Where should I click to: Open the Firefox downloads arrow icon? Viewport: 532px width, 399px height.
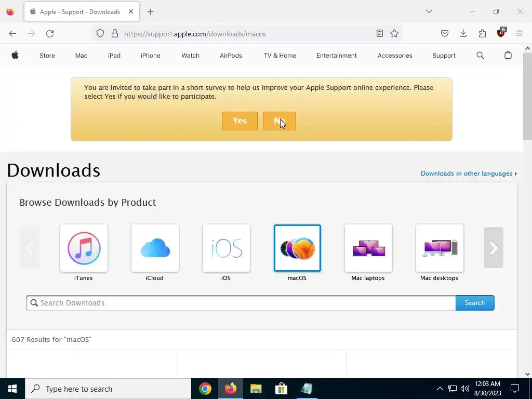[463, 33]
